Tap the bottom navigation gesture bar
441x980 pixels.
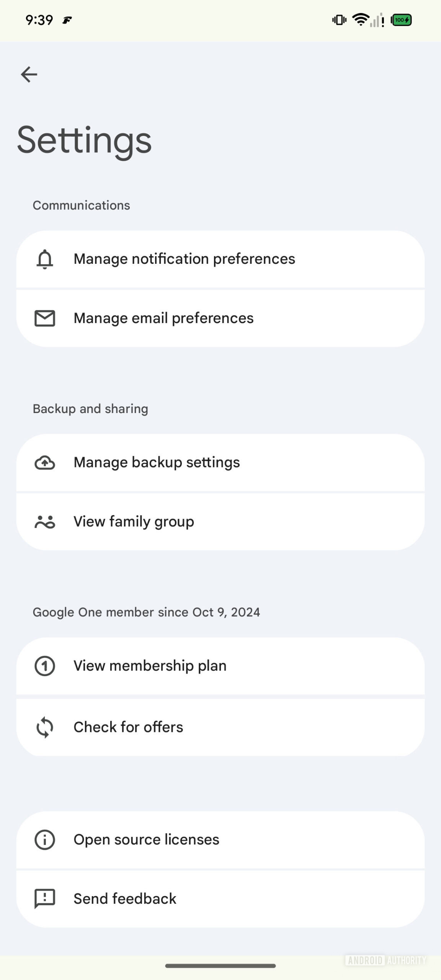(x=220, y=966)
